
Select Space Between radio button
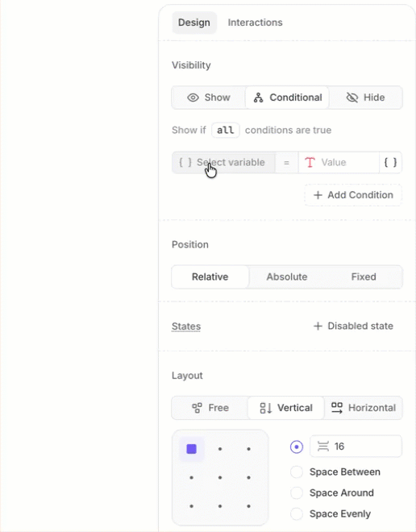297,472
